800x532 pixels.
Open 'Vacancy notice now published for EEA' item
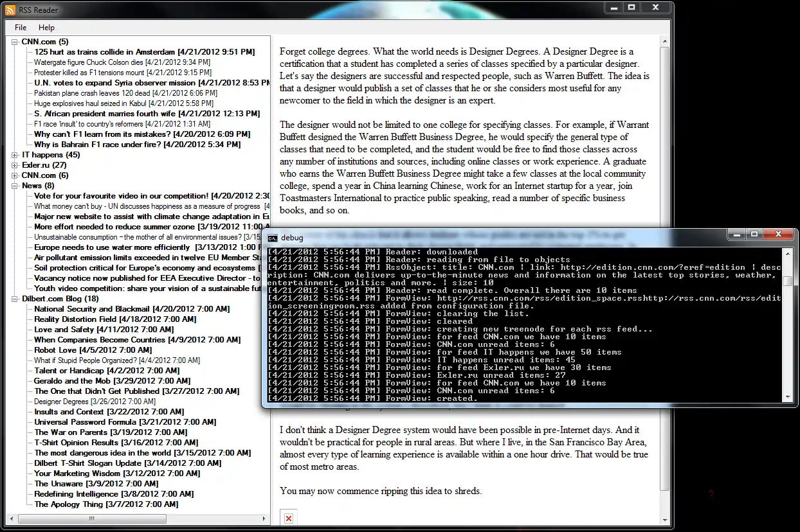[147, 278]
